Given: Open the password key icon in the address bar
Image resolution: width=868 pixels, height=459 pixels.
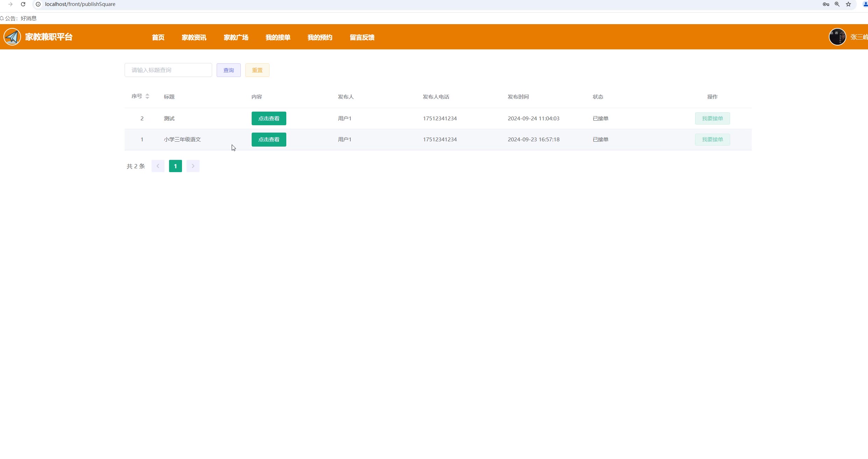Looking at the screenshot, I should [826, 4].
